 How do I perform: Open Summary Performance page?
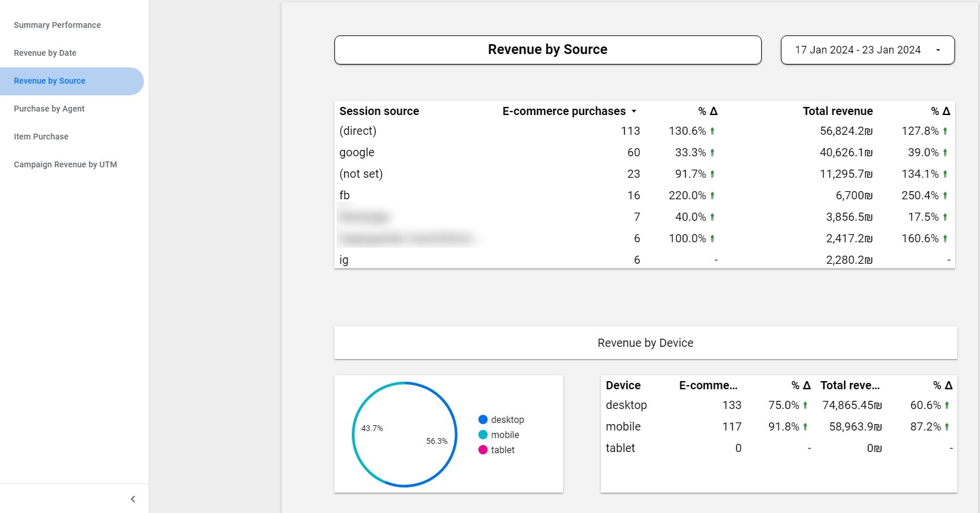[x=57, y=25]
